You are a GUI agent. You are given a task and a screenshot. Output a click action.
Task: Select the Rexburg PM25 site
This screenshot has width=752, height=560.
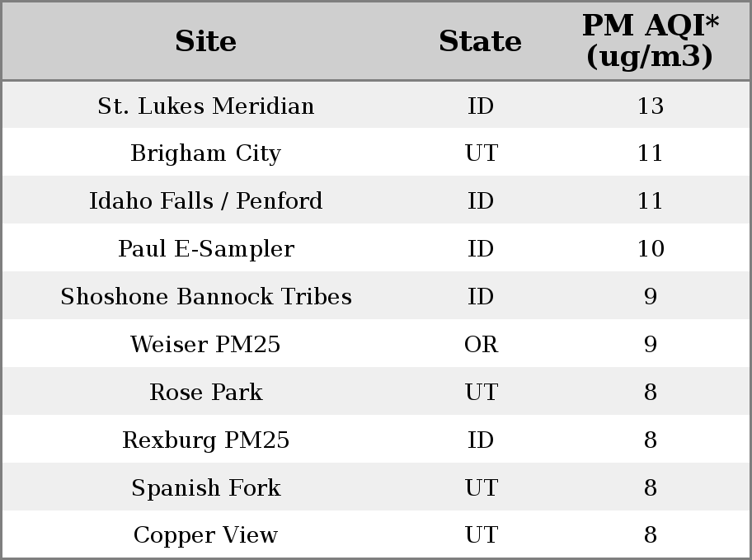pos(206,440)
